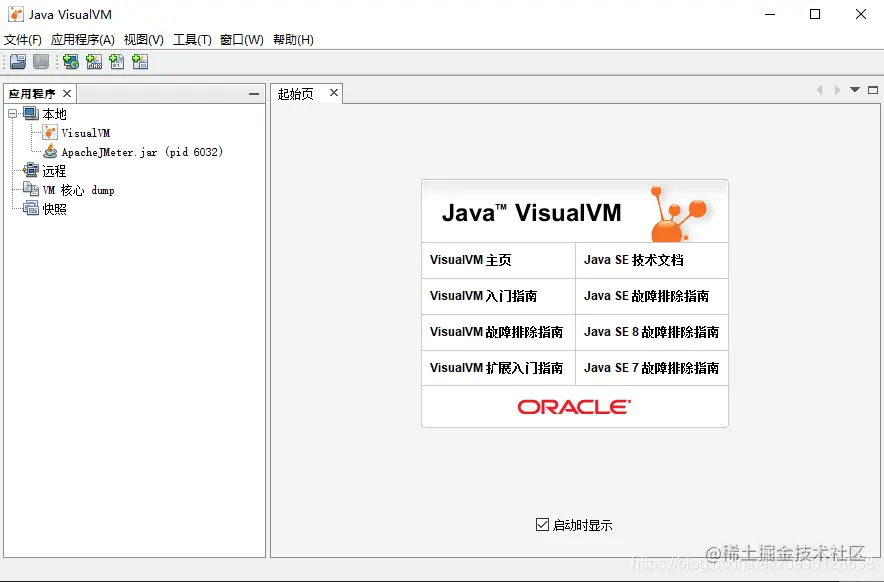Open the 视图(V) menu
Viewport: 884px width, 582px height.
[144, 39]
